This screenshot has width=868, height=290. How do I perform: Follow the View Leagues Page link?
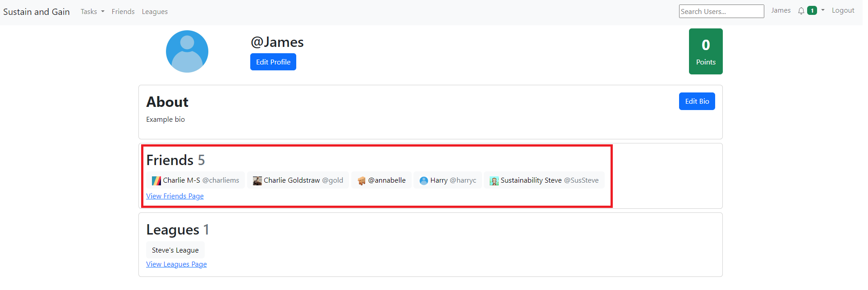(x=176, y=264)
